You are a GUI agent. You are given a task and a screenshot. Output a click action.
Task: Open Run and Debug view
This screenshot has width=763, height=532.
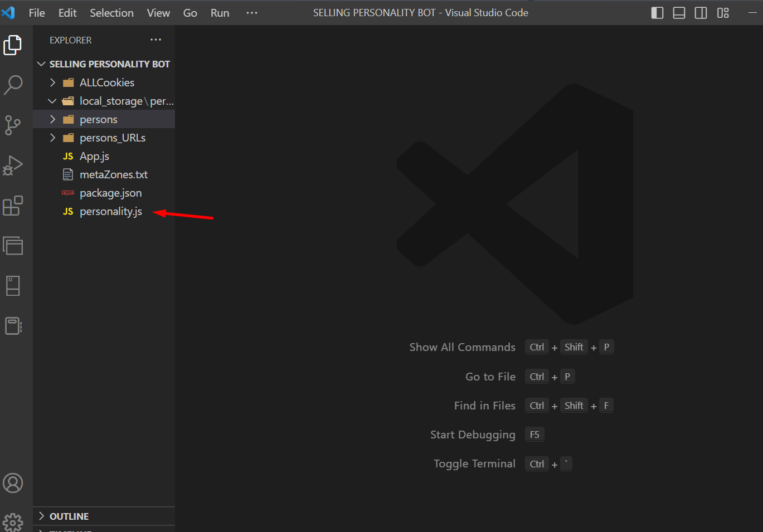pos(13,165)
